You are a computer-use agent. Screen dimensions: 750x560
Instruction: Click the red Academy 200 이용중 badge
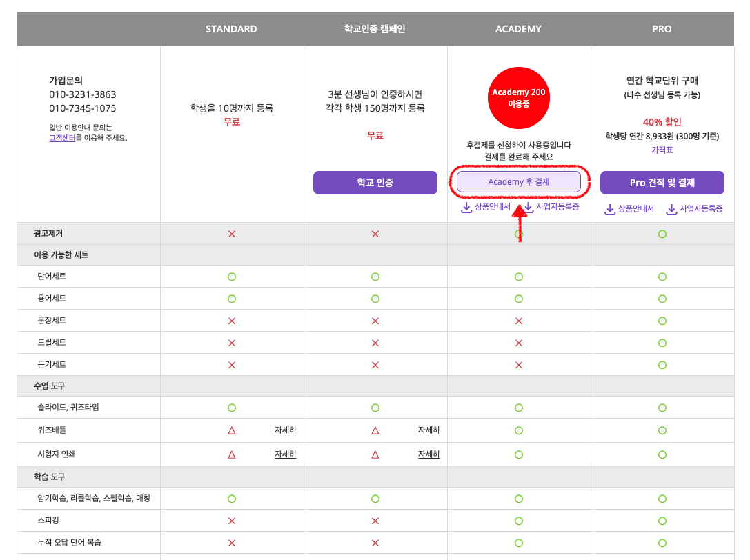[x=518, y=98]
